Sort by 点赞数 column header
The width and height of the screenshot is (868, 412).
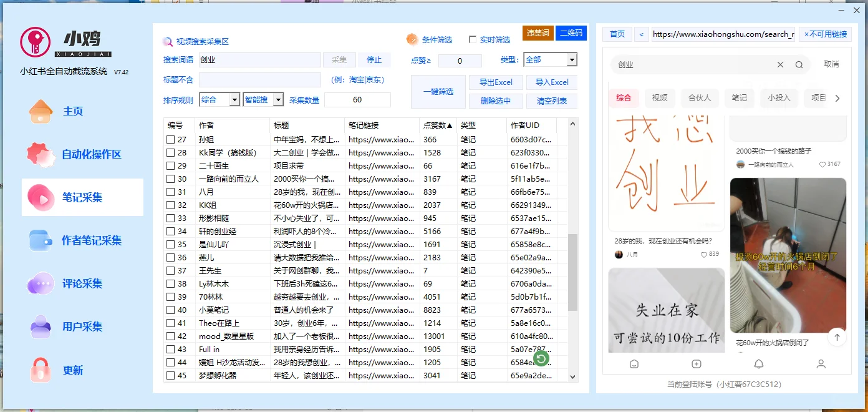436,125
